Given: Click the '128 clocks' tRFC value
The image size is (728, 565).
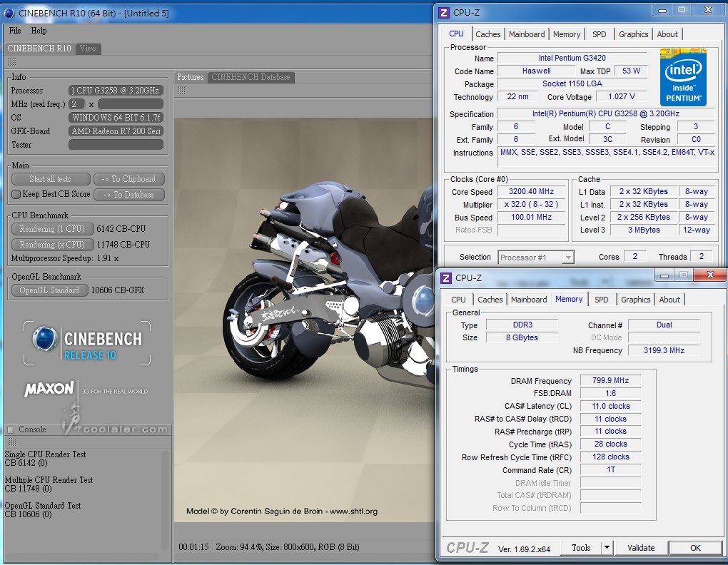Looking at the screenshot, I should click(x=610, y=457).
